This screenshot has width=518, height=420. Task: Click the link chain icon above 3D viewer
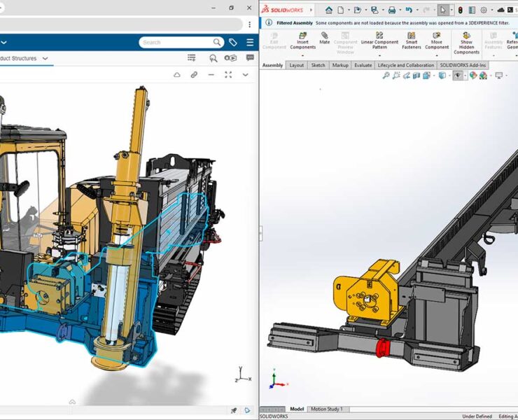point(195,75)
